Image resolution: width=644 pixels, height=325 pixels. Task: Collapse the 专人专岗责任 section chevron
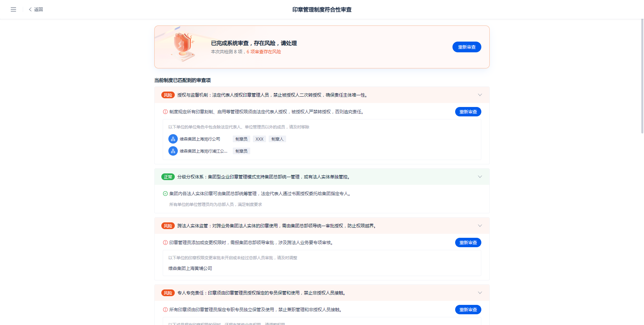(x=480, y=293)
